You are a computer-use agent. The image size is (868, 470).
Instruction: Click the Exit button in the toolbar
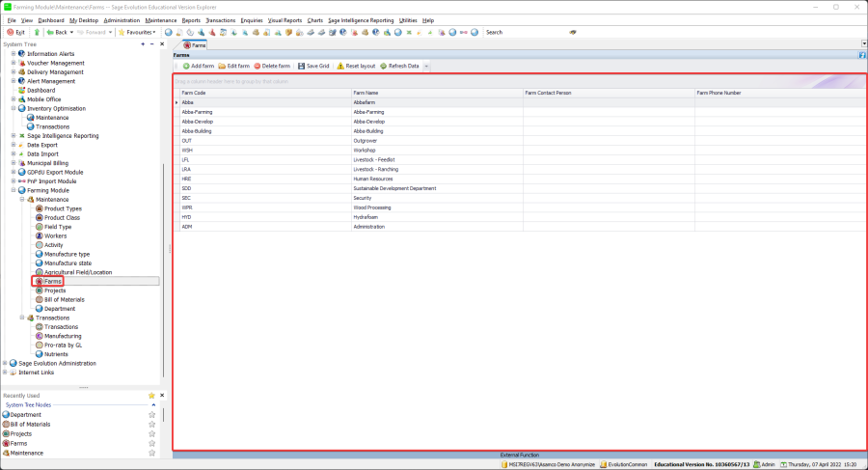click(x=15, y=32)
